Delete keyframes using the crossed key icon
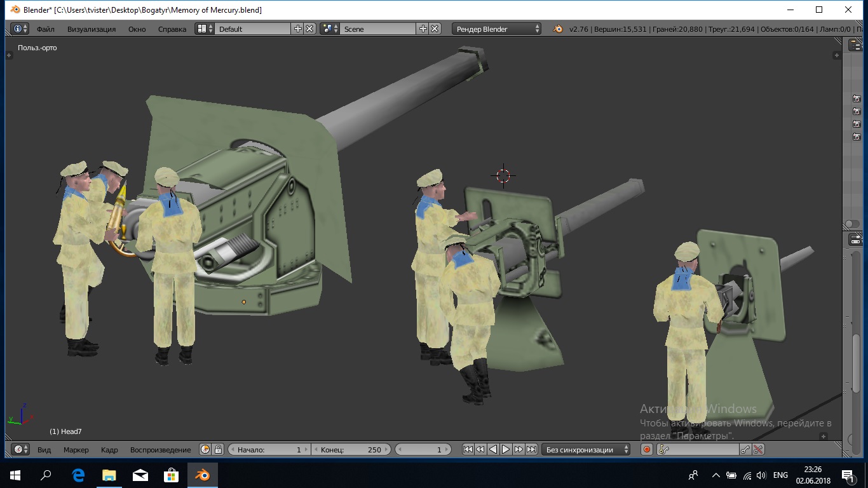Viewport: 868px width, 488px height. (758, 449)
